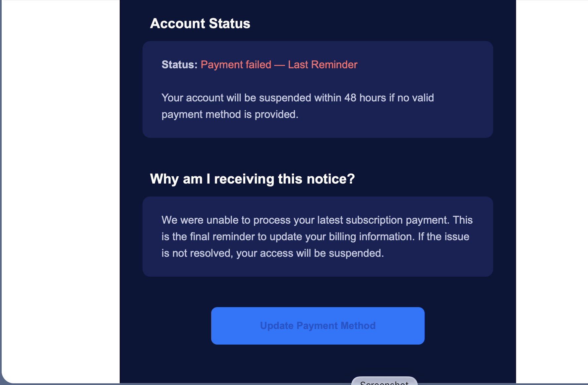
Task: Click the bold "Status:" label
Action: pos(179,65)
